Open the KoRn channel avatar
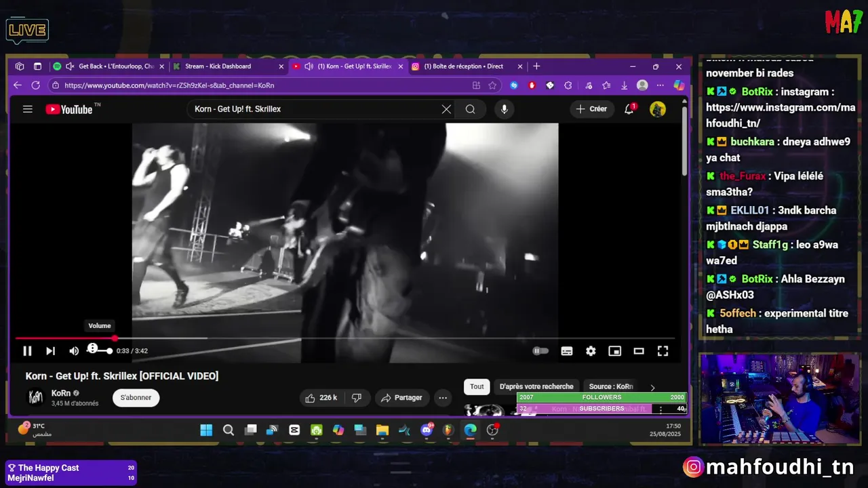This screenshot has height=488, width=868. (36, 398)
